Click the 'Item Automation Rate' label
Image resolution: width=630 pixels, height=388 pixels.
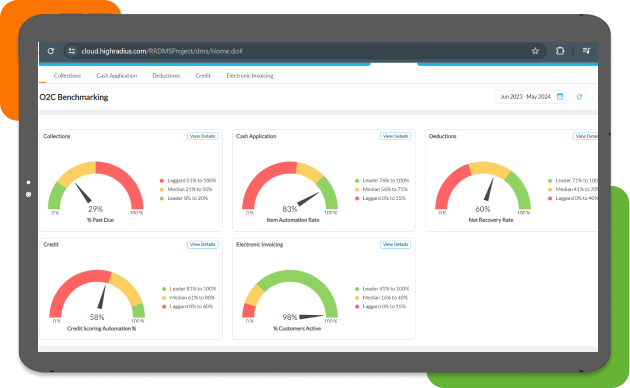pos(293,220)
